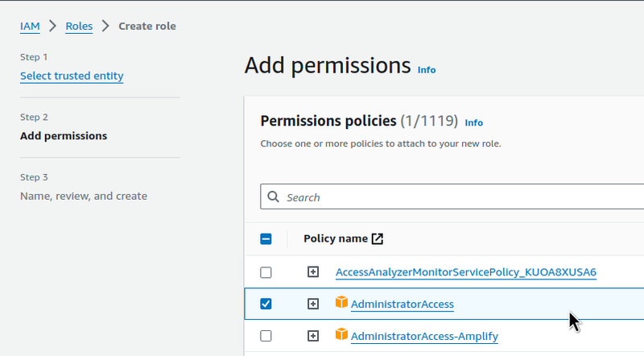Image resolution: width=644 pixels, height=356 pixels.
Task: Click the Name, review, and create step
Action: click(x=84, y=196)
